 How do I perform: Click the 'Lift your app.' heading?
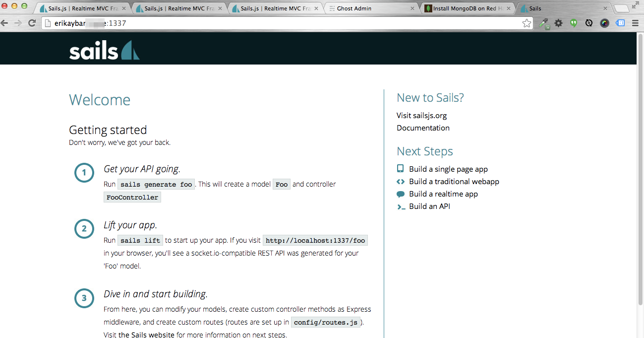[x=130, y=225]
